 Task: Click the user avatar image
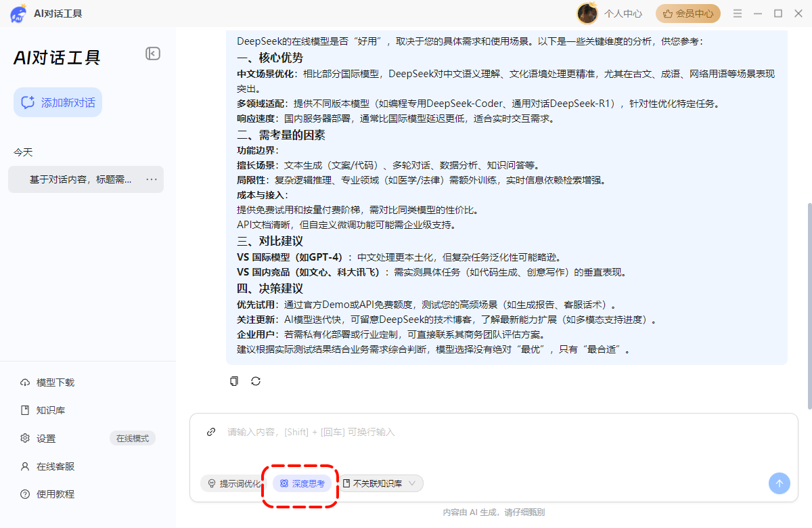587,14
